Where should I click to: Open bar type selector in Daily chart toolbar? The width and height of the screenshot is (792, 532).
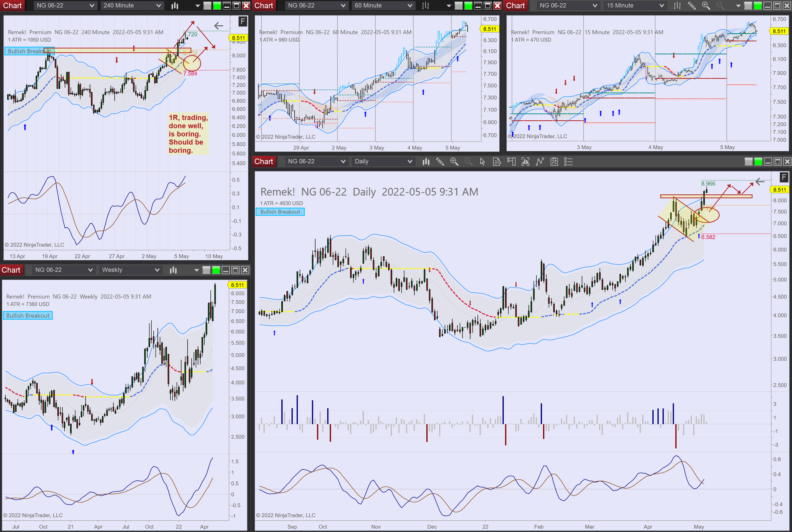point(426,161)
